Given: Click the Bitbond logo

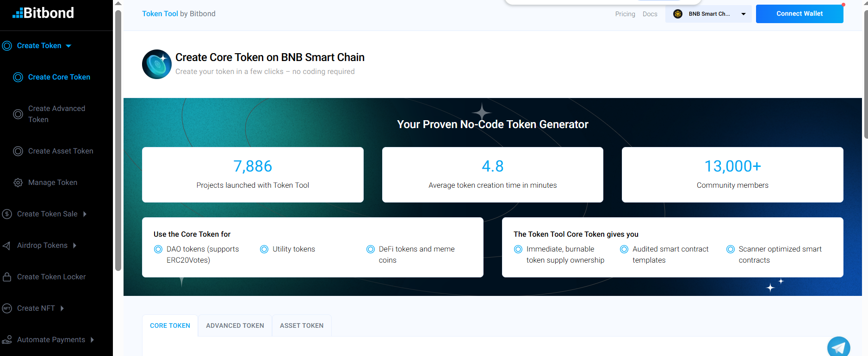Looking at the screenshot, I should pyautogui.click(x=43, y=13).
